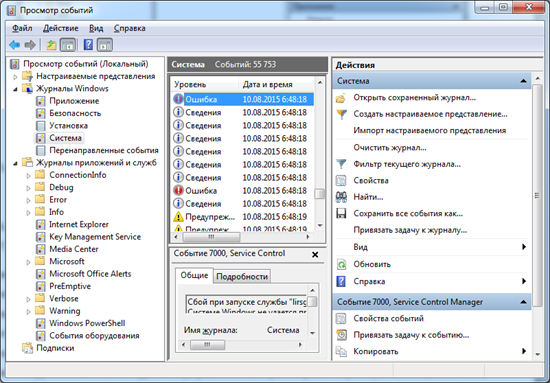This screenshot has width=550, height=383.
Task: Select the Установка log
Action: (x=68, y=126)
